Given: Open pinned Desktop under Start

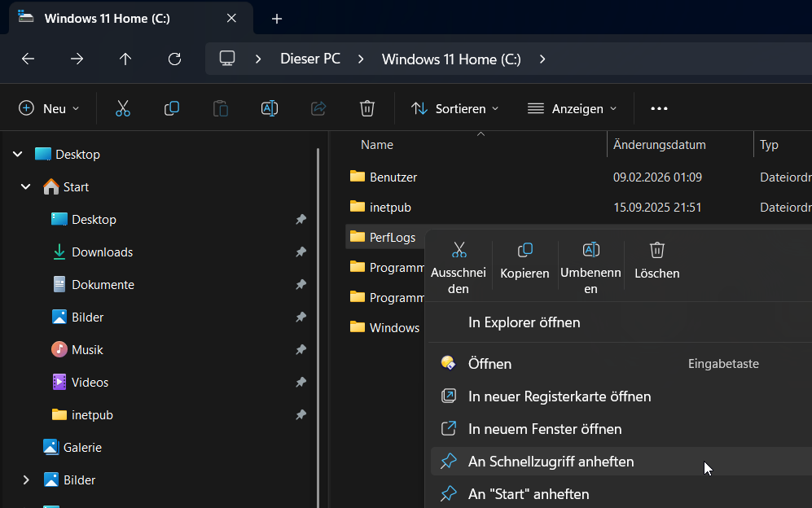Looking at the screenshot, I should [x=94, y=220].
